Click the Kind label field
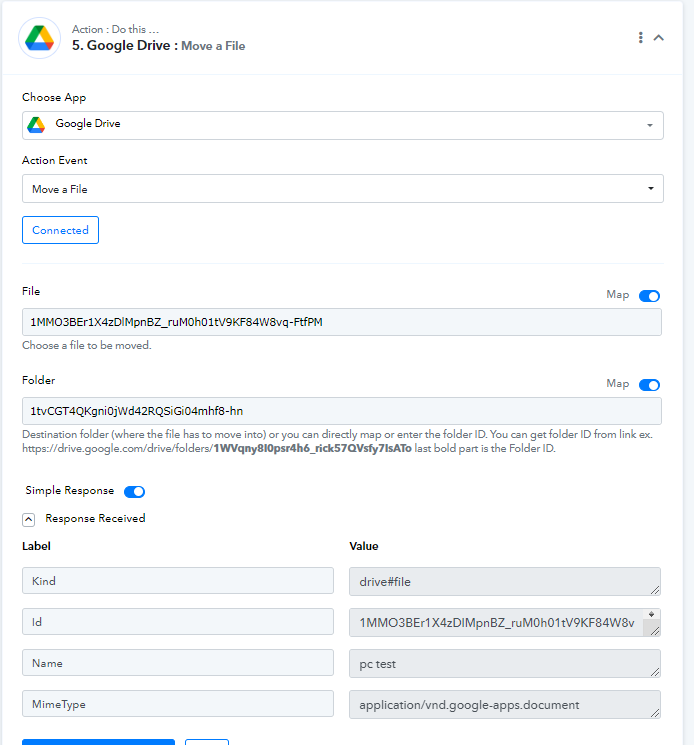This screenshot has height=745, width=694. pos(178,581)
